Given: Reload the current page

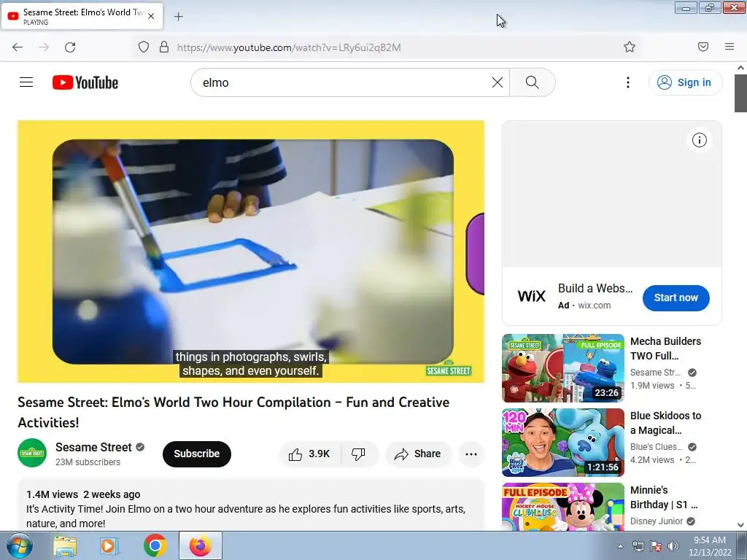Looking at the screenshot, I should coord(70,47).
